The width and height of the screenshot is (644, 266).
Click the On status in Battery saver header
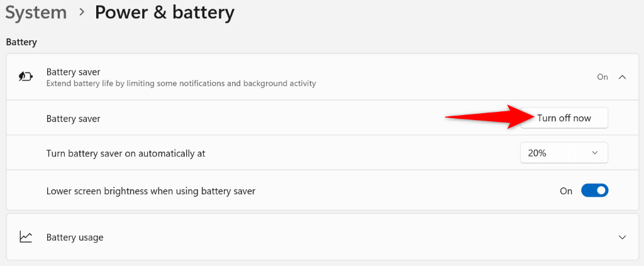click(x=602, y=77)
